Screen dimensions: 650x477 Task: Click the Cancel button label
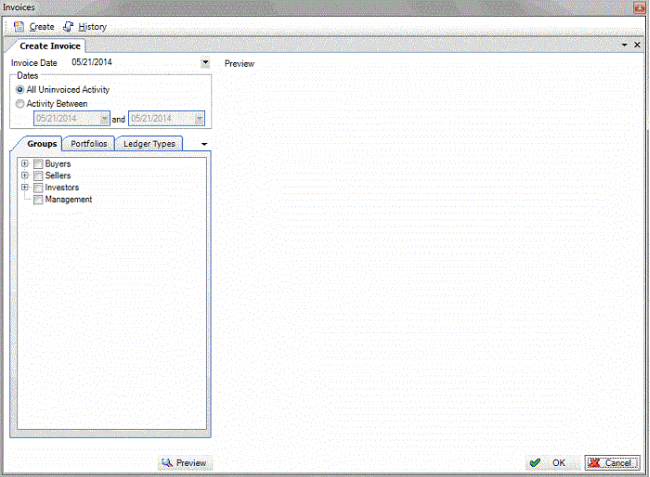pyautogui.click(x=618, y=463)
